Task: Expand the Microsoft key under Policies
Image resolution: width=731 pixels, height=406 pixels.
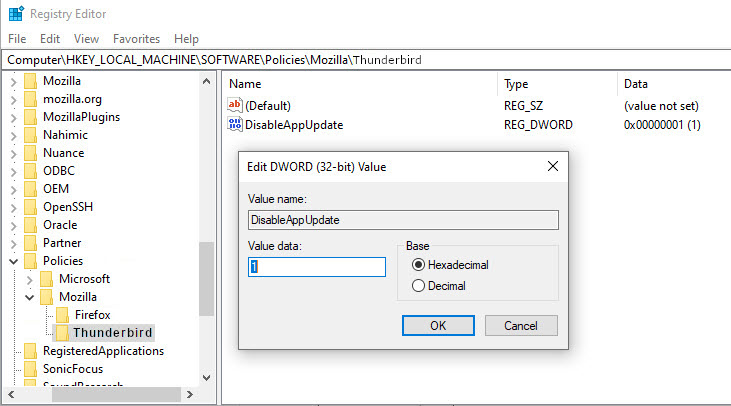Action: [29, 280]
